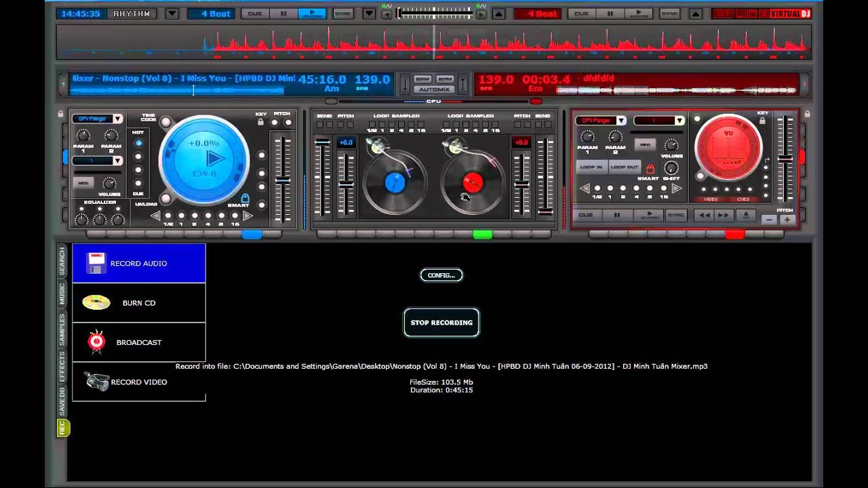The image size is (868, 488).
Task: Open right deck sampler slot 1 dropdown
Action: pyautogui.click(x=679, y=121)
